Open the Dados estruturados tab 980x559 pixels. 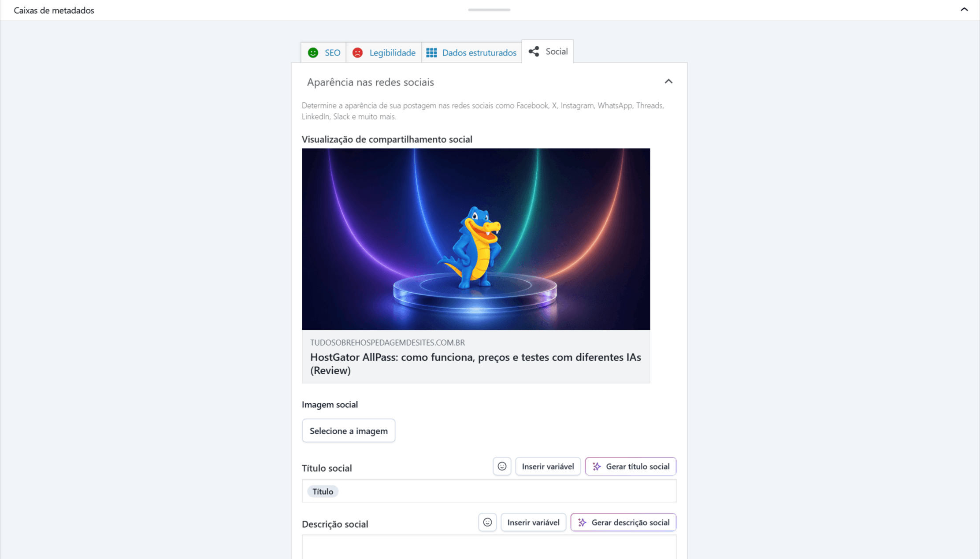coord(471,52)
